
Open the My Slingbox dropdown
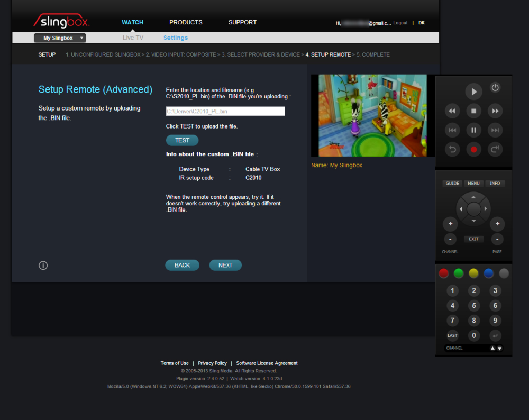pyautogui.click(x=60, y=38)
